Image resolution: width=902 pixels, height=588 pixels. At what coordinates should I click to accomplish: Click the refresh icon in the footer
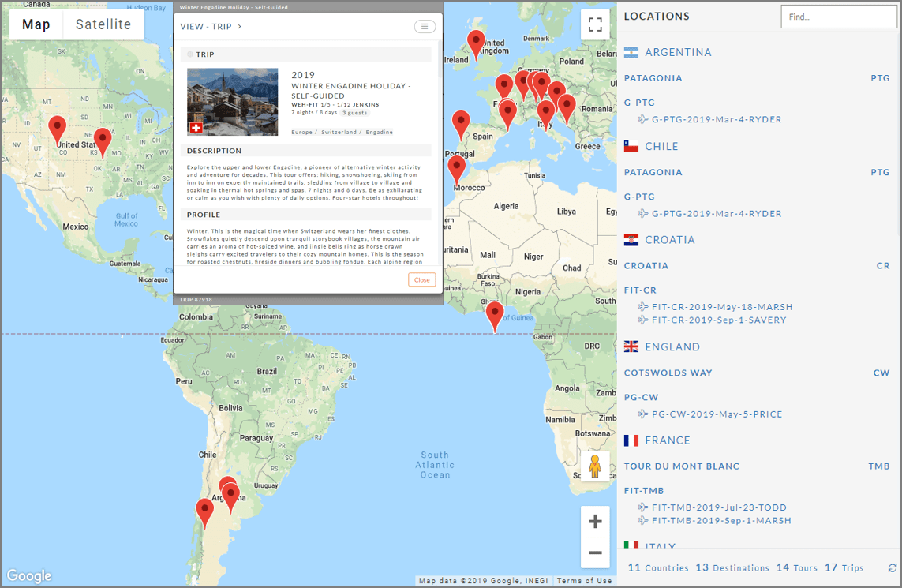coord(893,568)
